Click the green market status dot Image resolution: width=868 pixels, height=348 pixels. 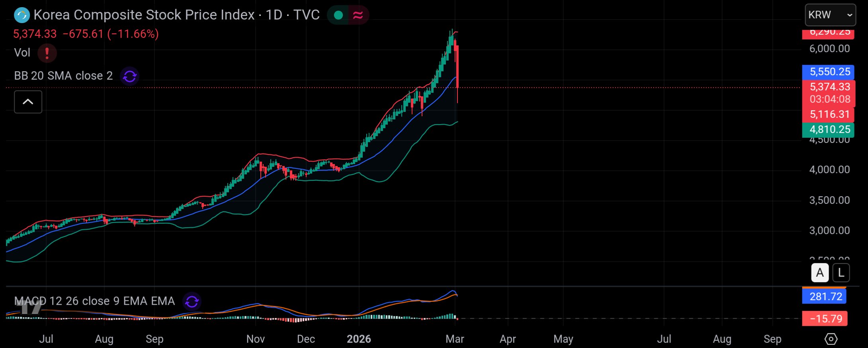tap(338, 15)
